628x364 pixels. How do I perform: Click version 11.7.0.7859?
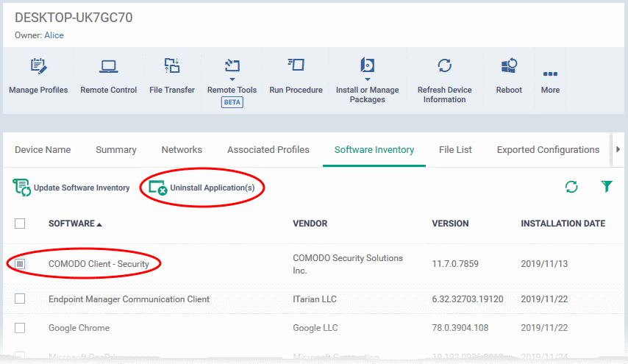tap(455, 264)
